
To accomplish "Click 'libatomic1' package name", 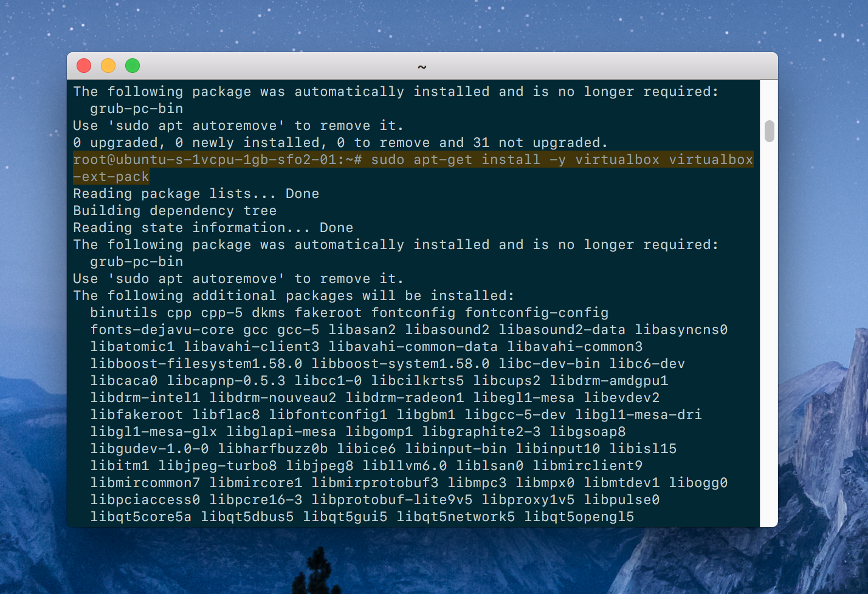I will tap(133, 347).
